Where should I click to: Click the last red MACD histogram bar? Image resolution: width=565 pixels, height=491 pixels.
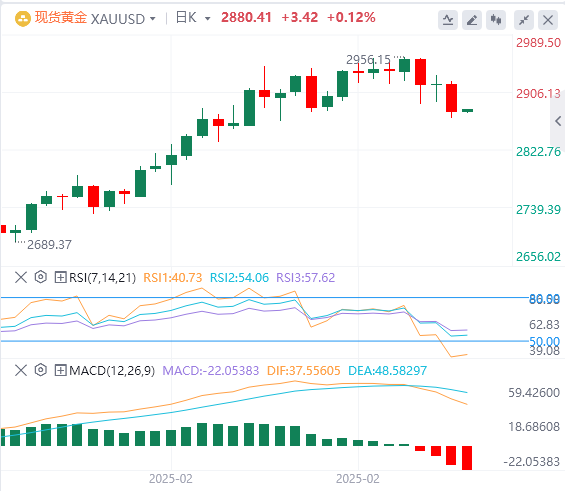467,458
